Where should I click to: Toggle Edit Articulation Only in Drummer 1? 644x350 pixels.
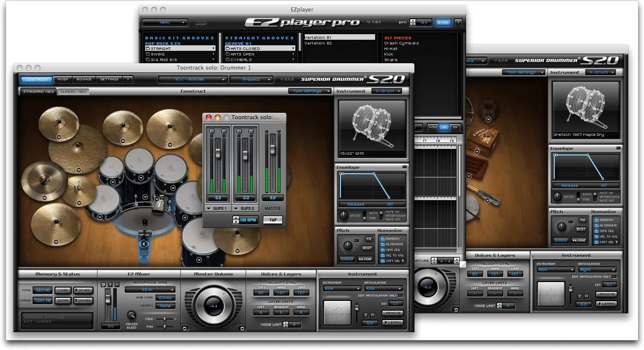tap(400, 296)
